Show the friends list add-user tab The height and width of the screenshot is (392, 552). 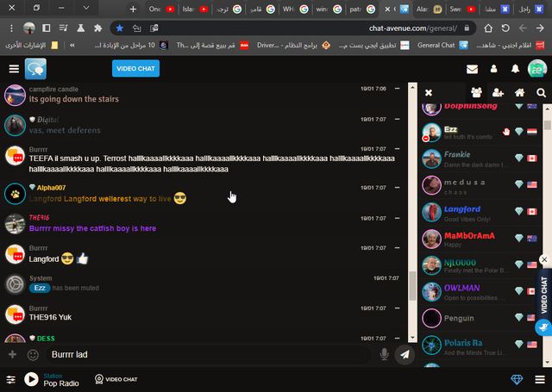tap(499, 93)
